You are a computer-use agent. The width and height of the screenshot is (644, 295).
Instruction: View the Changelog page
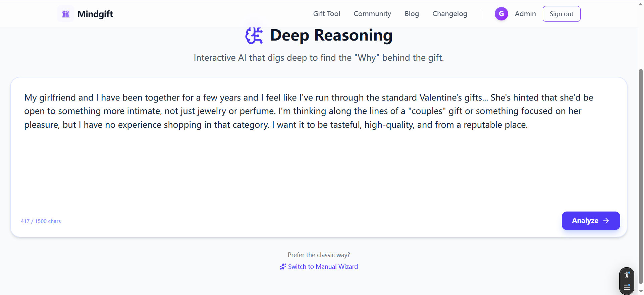tap(449, 14)
